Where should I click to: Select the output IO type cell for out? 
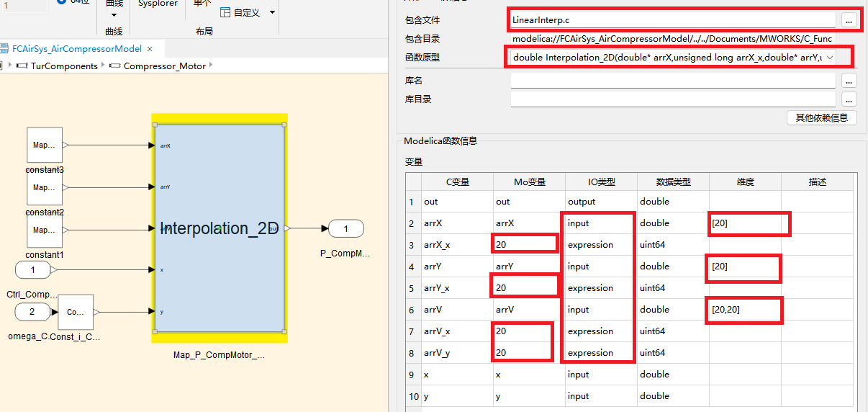click(602, 202)
